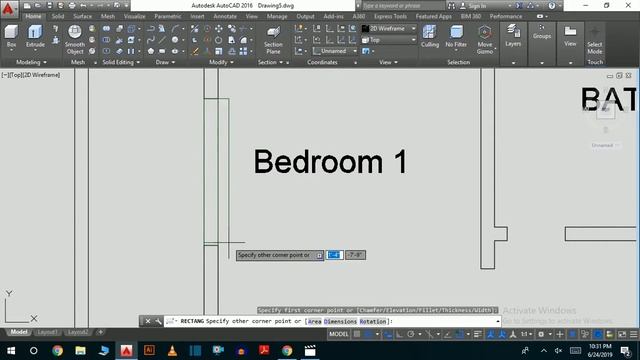The height and width of the screenshot is (360, 640).
Task: Switch to the Surface ribbon tab
Action: [82, 16]
